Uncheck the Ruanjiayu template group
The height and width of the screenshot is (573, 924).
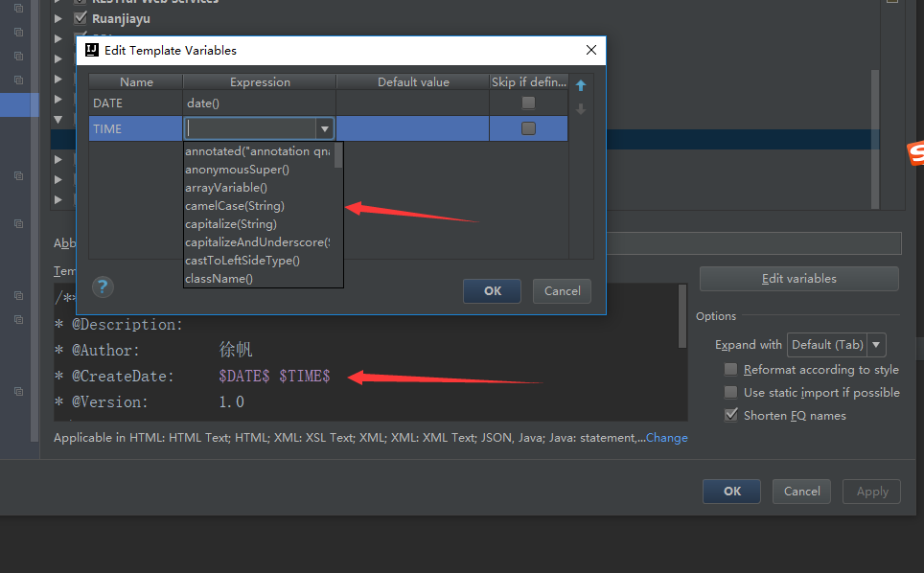coord(81,18)
